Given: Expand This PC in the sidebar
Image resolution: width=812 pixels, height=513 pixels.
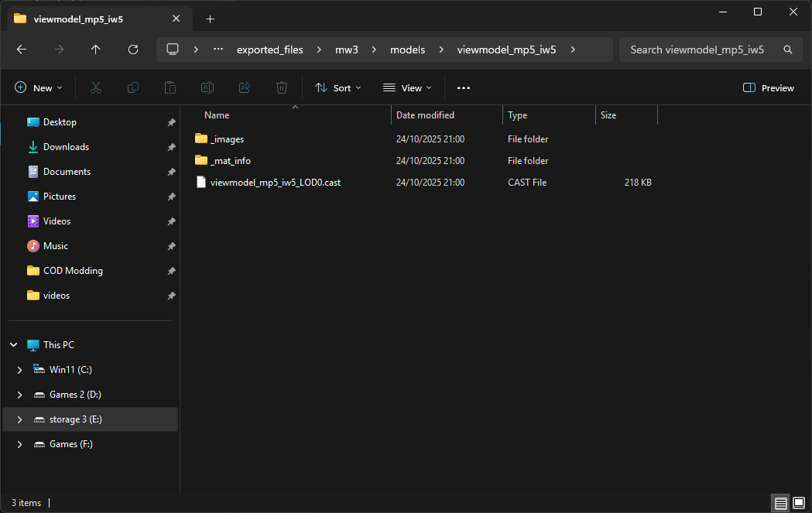Looking at the screenshot, I should [12, 344].
